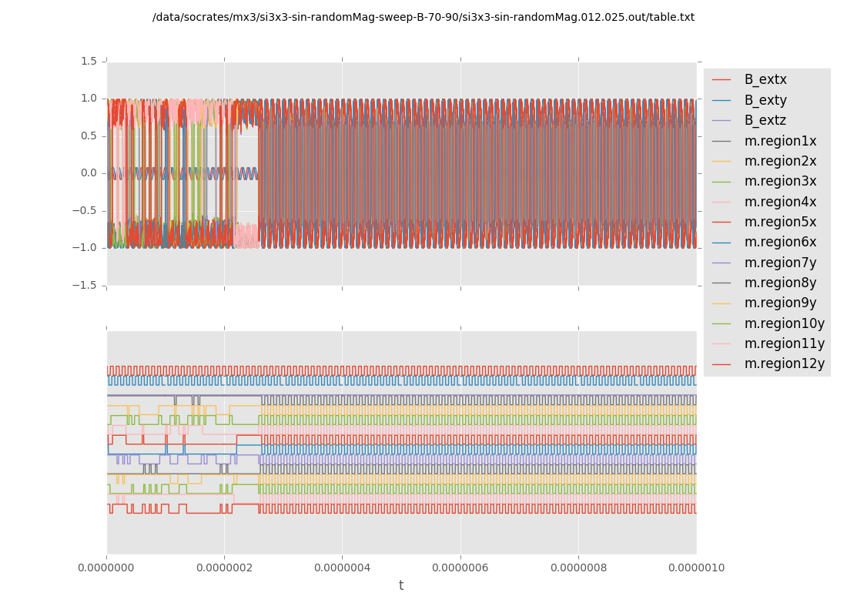The image size is (847, 616).
Task: Click the B_extz legend label
Action: [x=765, y=121]
